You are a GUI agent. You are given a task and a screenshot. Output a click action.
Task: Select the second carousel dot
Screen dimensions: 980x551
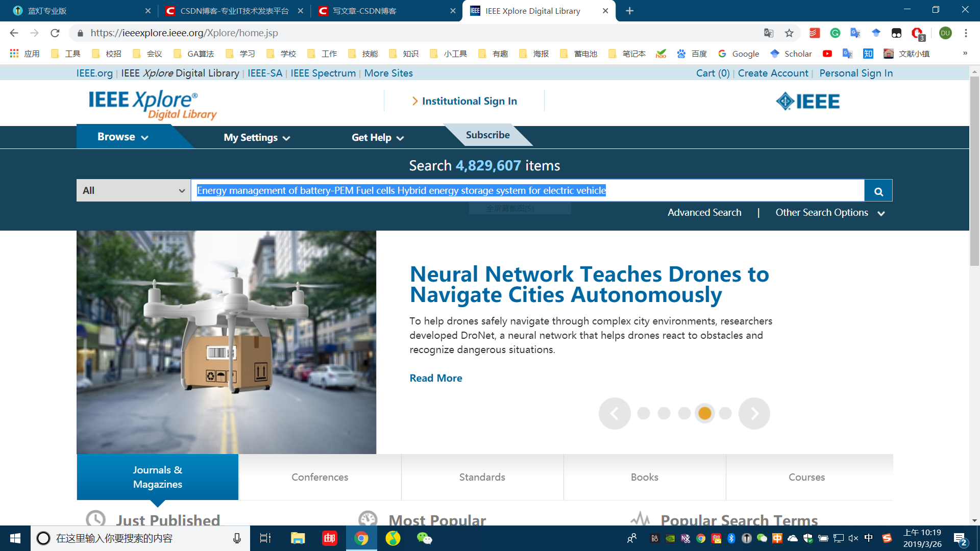click(664, 413)
